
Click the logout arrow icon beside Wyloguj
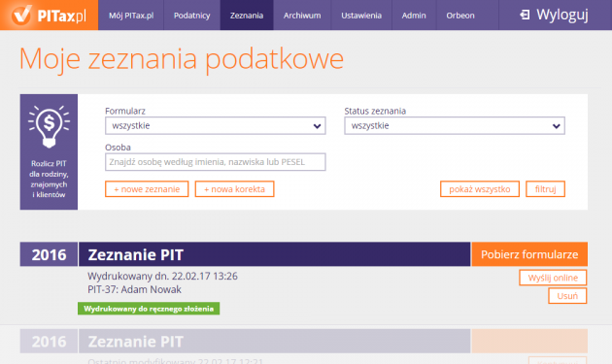pyautogui.click(x=525, y=16)
